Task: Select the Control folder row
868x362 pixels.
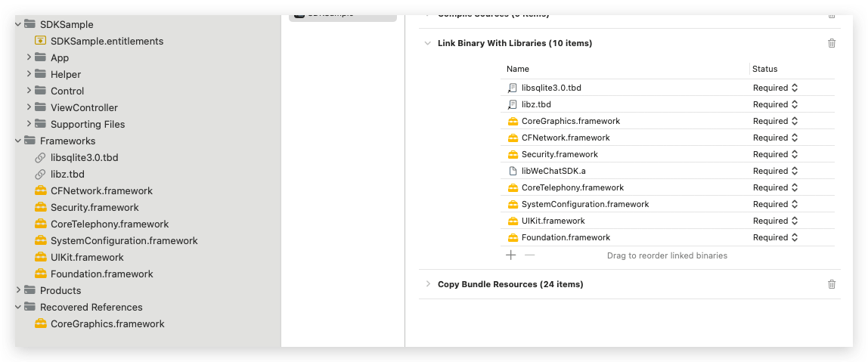Action: pyautogui.click(x=147, y=91)
